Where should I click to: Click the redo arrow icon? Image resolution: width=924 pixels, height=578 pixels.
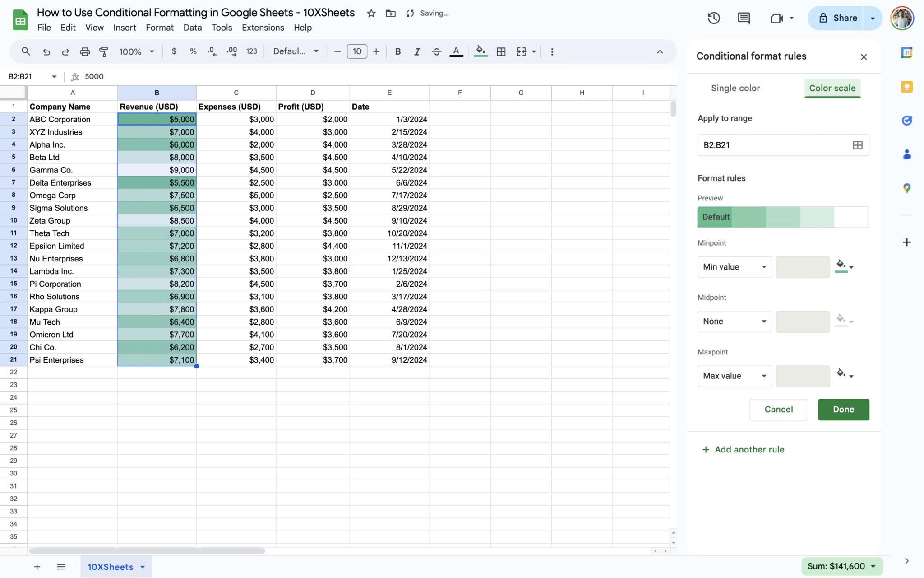coord(65,51)
